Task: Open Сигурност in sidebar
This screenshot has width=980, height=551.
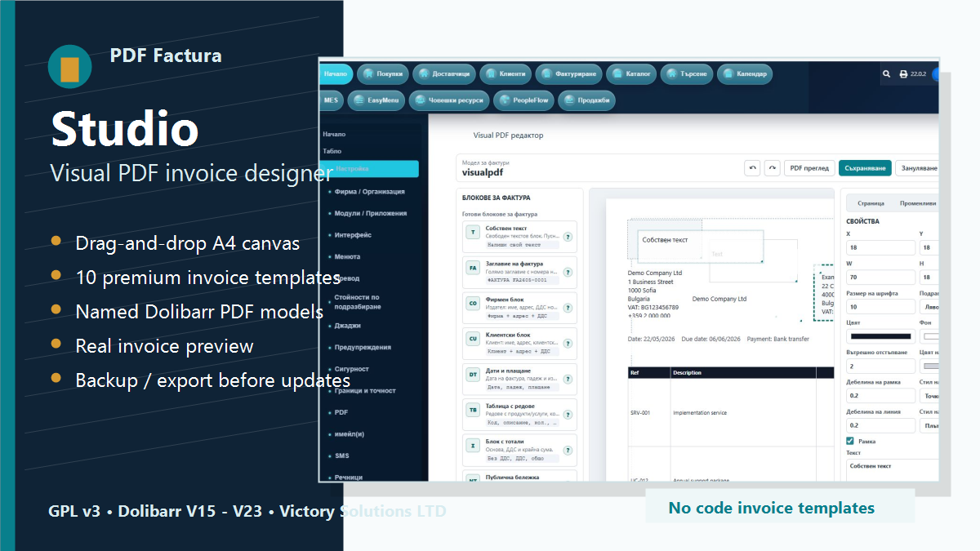Action: click(x=351, y=369)
